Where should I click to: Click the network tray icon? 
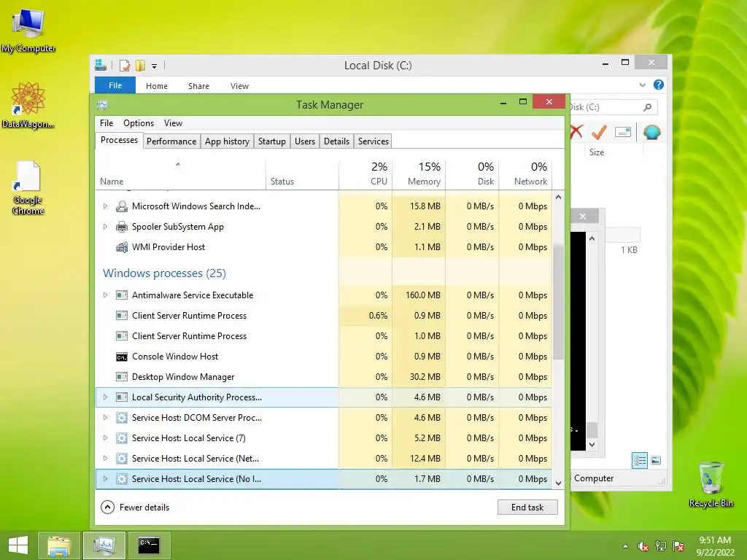pos(661,546)
